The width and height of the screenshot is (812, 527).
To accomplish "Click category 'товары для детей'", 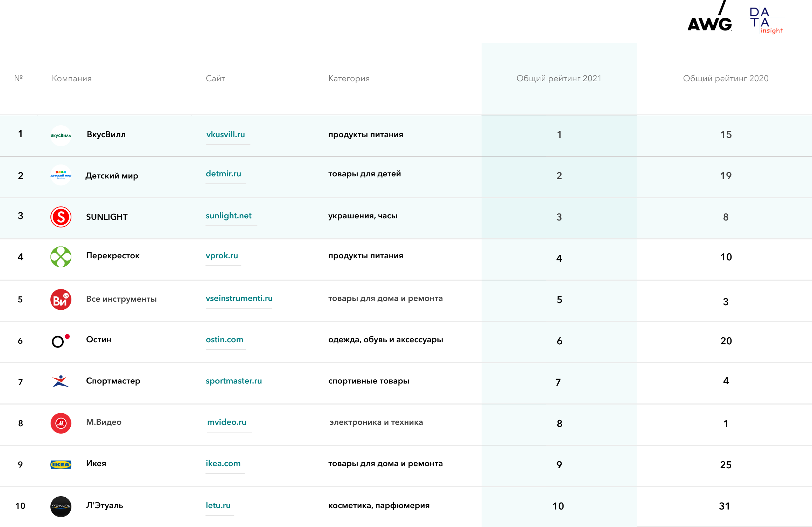I will point(365,174).
